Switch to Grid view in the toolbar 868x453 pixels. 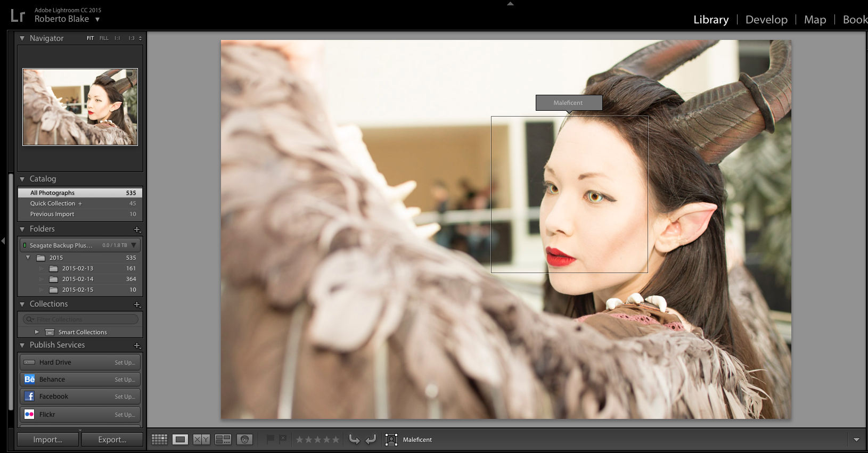point(159,439)
